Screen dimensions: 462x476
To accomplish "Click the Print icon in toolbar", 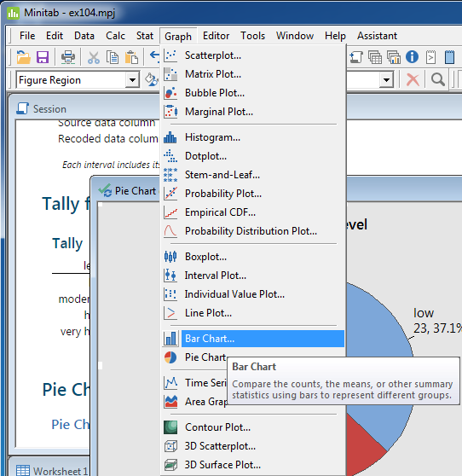I will (x=68, y=57).
